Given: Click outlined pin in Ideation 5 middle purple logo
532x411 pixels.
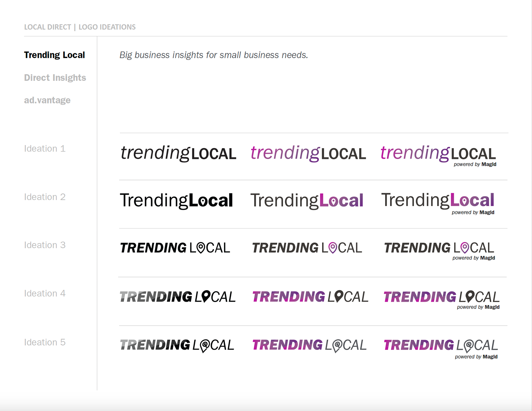Looking at the screenshot, I should coord(337,346).
